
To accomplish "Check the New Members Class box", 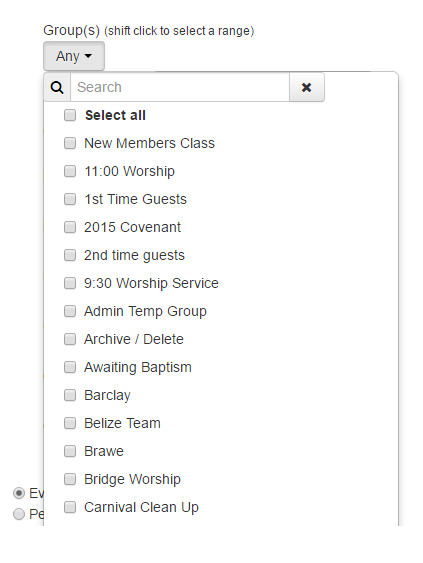I will point(70,143).
